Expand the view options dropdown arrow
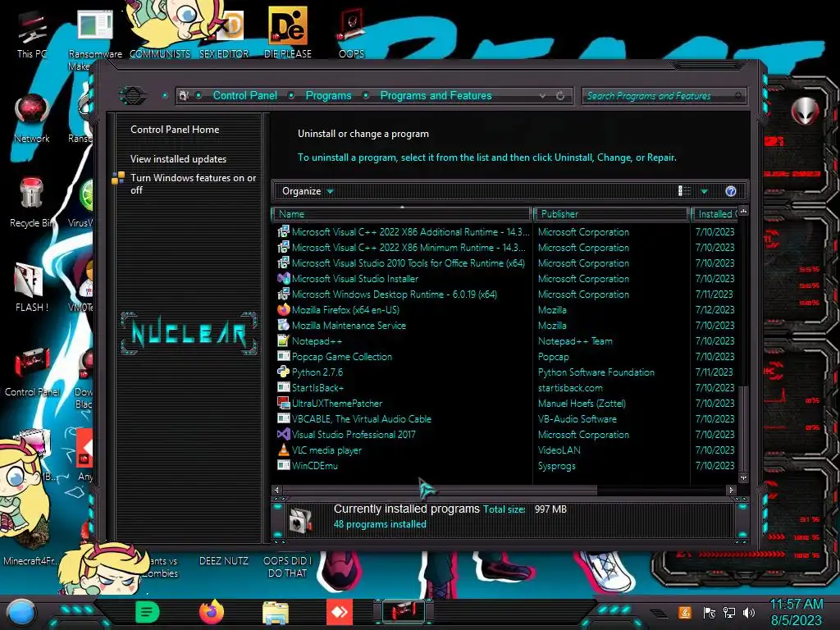Image resolution: width=840 pixels, height=630 pixels. coord(704,191)
